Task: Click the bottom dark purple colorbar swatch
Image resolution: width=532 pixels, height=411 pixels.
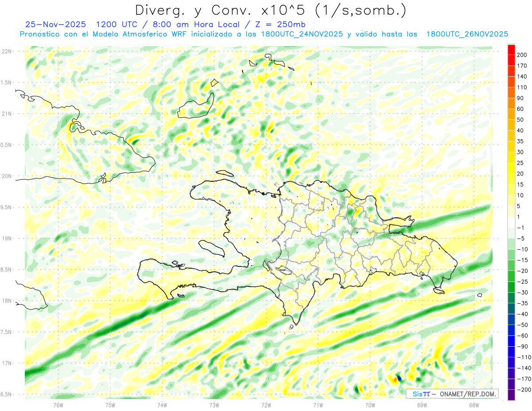Action: 511,395
